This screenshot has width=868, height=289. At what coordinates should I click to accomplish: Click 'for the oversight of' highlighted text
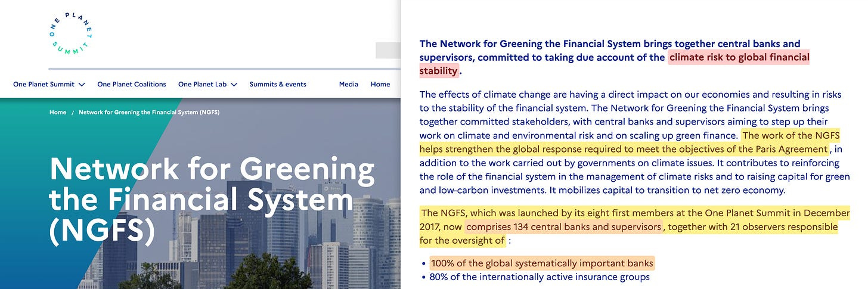(x=462, y=241)
